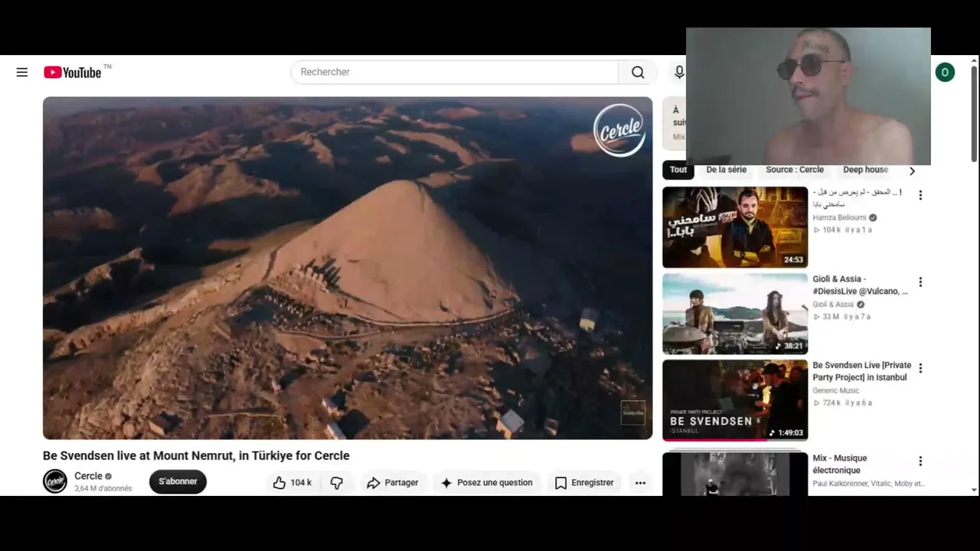Image resolution: width=980 pixels, height=551 pixels.
Task: Open the Posez une question assistant
Action: click(487, 483)
